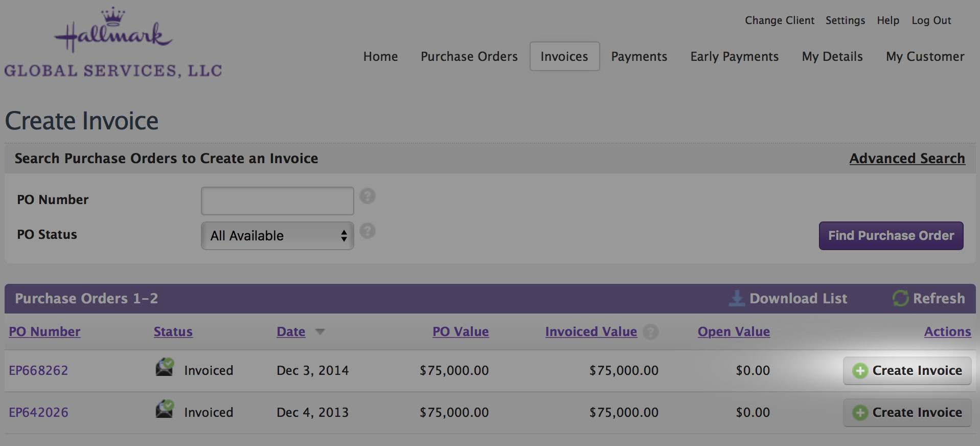Click the PO Number field label

53,200
